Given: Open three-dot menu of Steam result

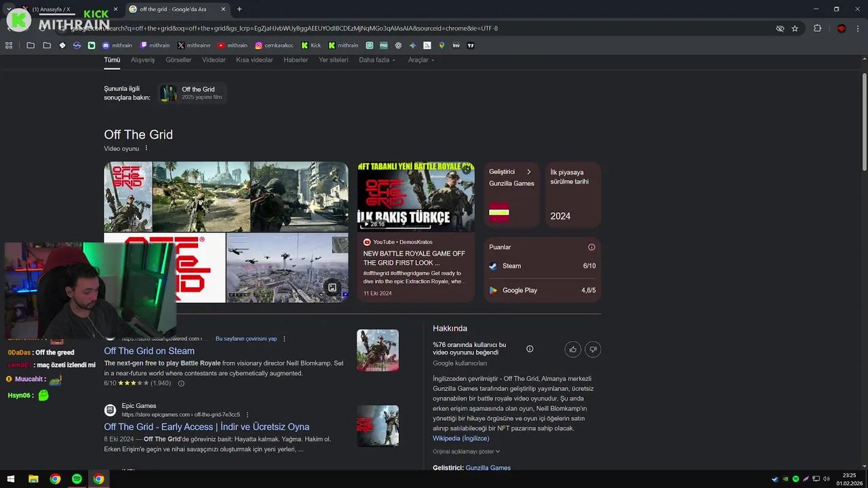Looking at the screenshot, I should point(284,339).
